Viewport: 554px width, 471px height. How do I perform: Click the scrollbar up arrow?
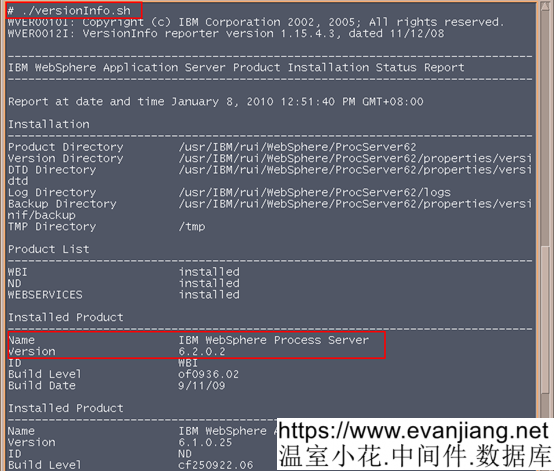545,8
